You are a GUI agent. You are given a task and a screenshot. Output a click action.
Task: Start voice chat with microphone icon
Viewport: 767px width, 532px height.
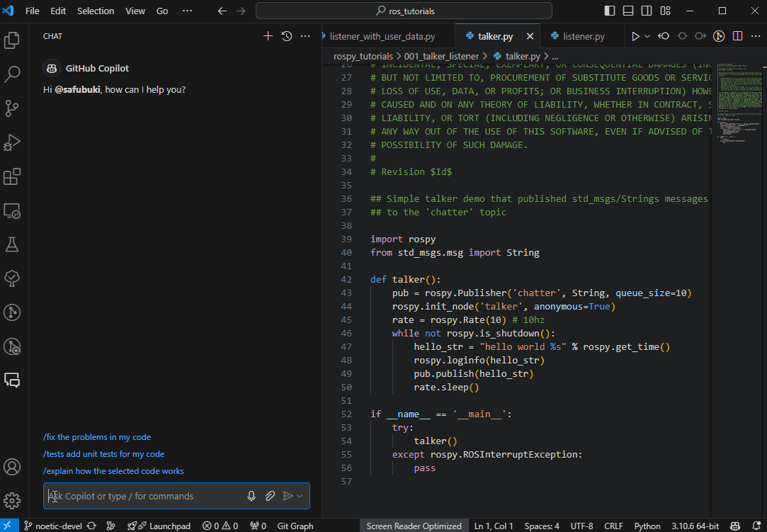coord(251,496)
